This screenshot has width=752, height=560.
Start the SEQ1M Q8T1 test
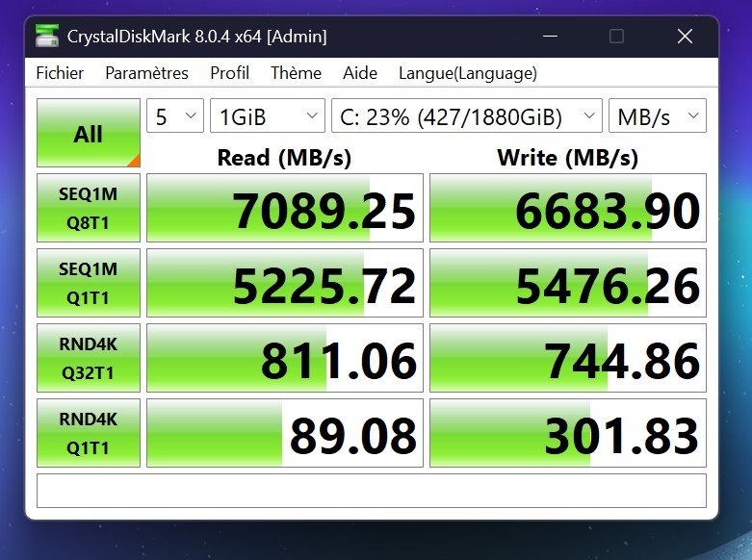coord(89,208)
